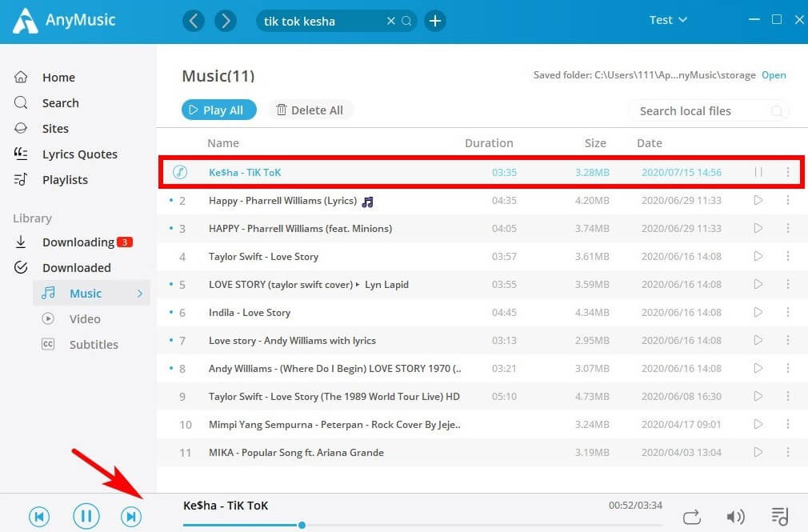The width and height of the screenshot is (808, 532).
Task: Sort the list by Name column
Action: [223, 143]
